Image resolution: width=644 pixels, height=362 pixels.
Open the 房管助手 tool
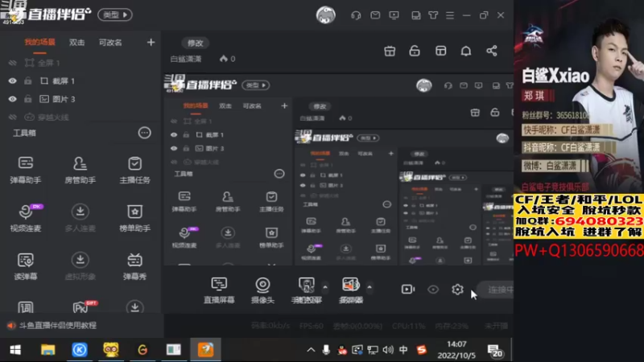80,170
